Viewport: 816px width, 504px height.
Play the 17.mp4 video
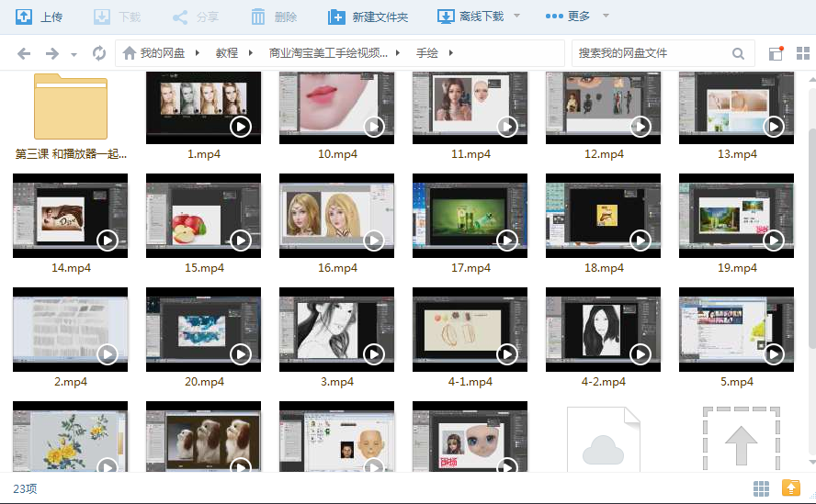[507, 241]
